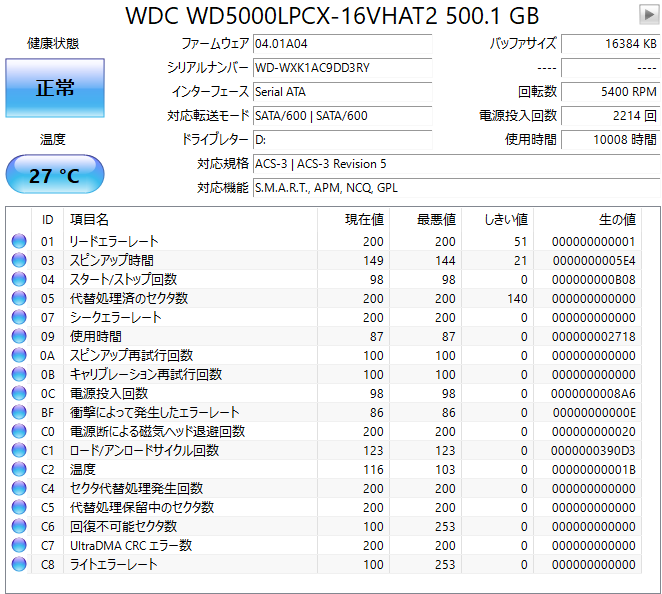Image resolution: width=662 pixels, height=594 pixels.
Task: Click status orb for リードエラーレート row
Action: tap(18, 241)
